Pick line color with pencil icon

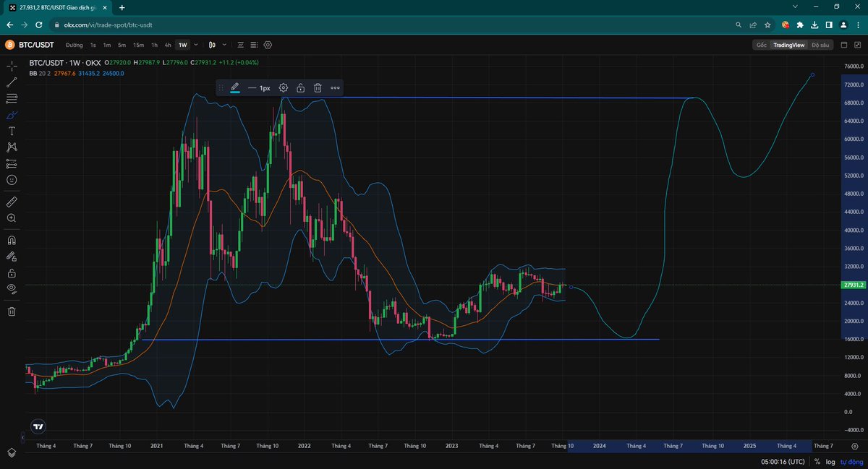(234, 88)
